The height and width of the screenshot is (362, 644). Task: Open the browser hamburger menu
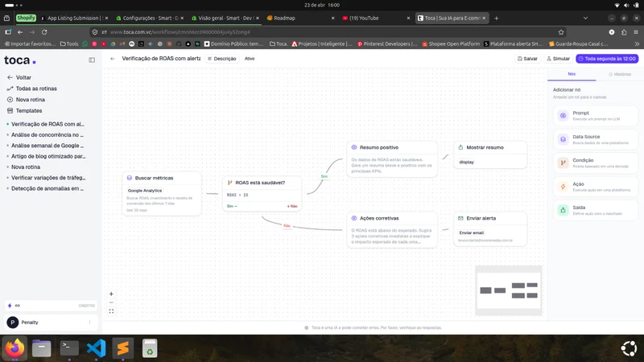(636, 32)
